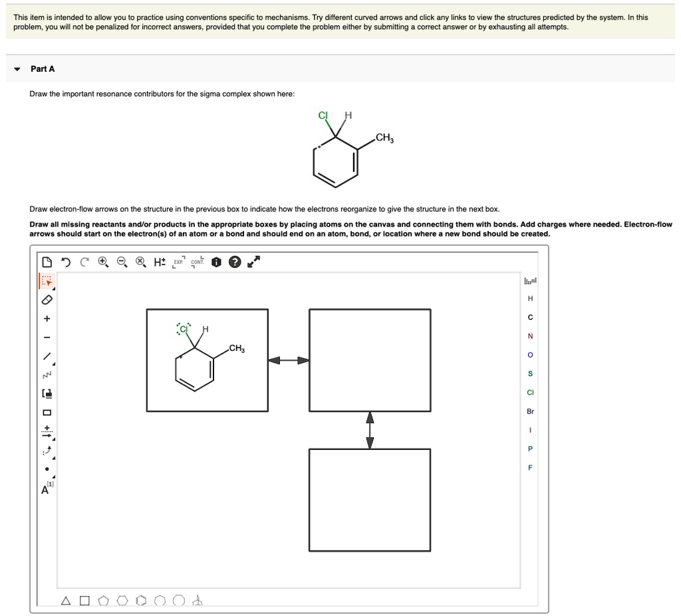The height and width of the screenshot is (616, 681).
Task: Insert cyclohexane ring template
Action: 122,601
